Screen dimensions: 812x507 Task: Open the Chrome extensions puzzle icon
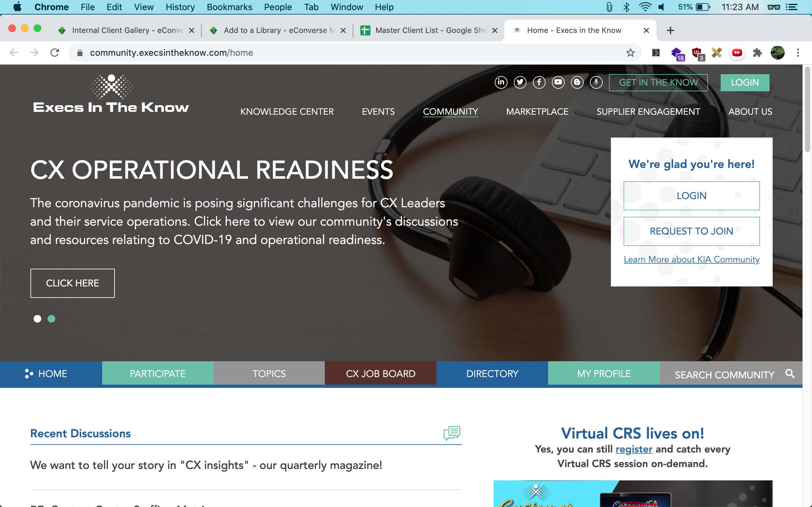(x=757, y=53)
